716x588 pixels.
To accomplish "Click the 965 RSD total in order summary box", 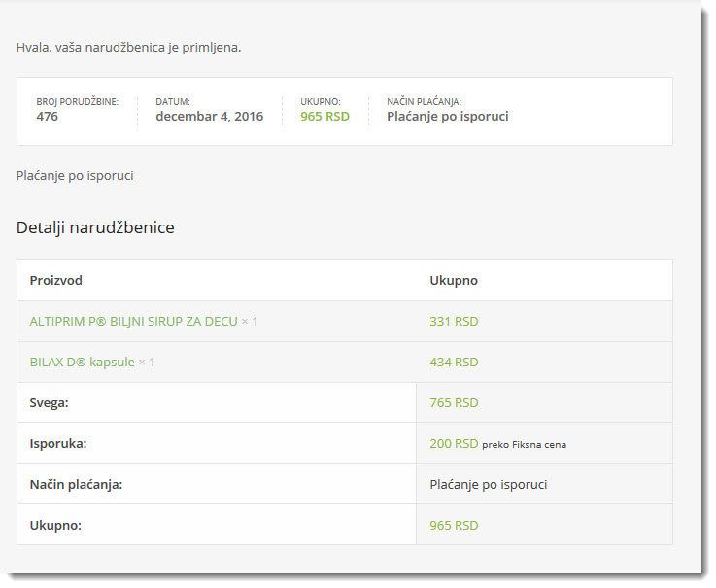I will (x=324, y=116).
